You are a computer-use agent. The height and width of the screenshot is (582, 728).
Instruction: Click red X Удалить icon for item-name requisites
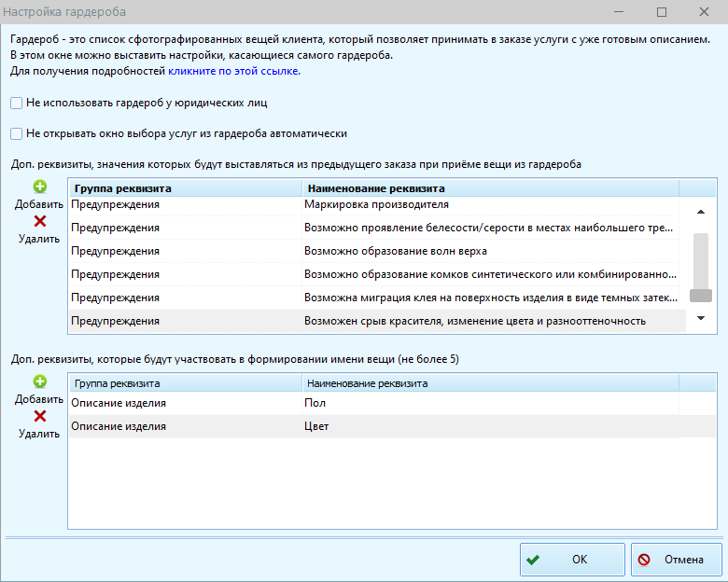pos(40,416)
